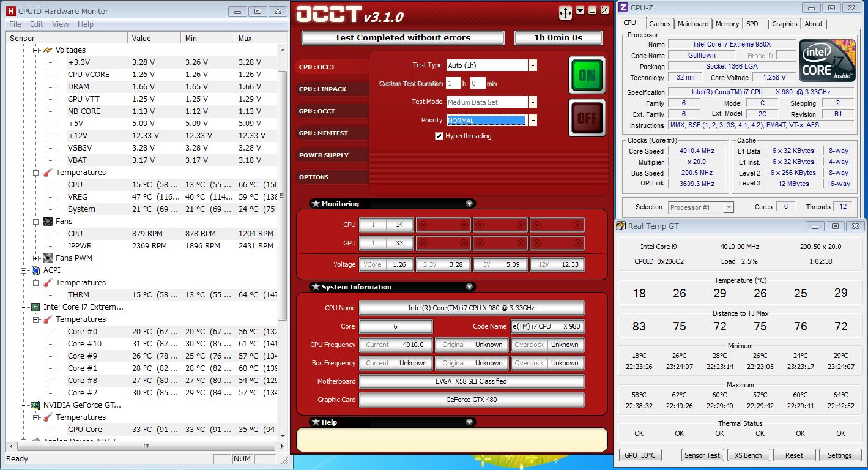The height and width of the screenshot is (470, 868).
Task: Click the Intel Core i7 logo in CPU-Z
Action: click(x=828, y=61)
